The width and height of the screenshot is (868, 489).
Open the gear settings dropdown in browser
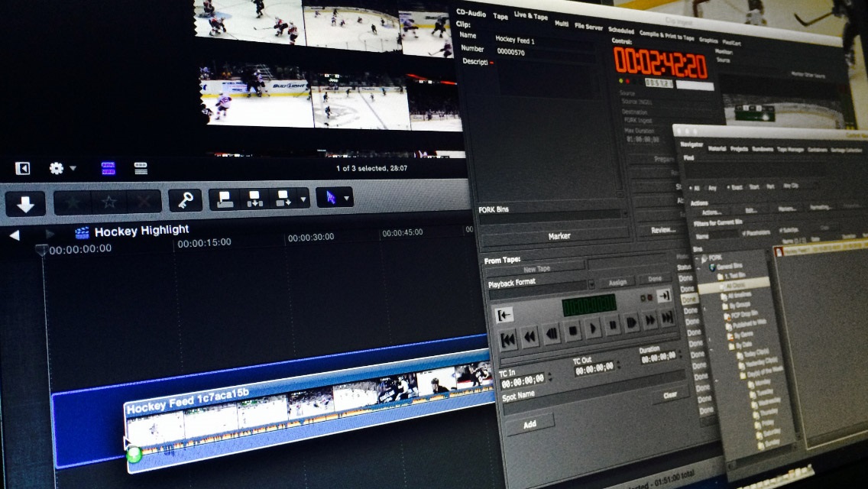point(62,168)
